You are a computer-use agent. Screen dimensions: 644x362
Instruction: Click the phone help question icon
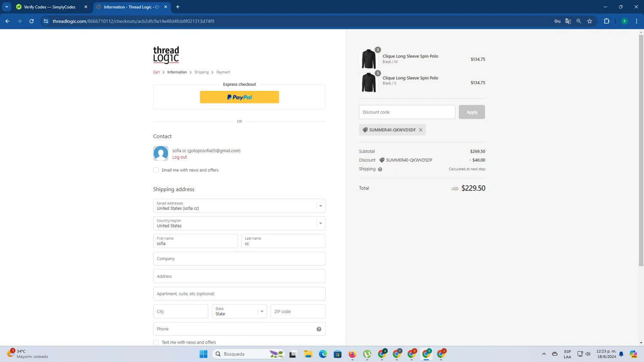319,329
